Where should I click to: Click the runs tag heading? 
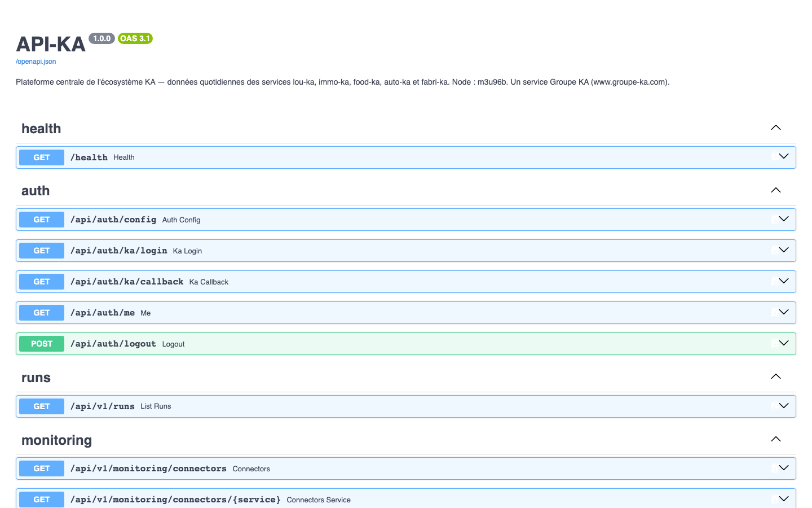[x=36, y=378]
